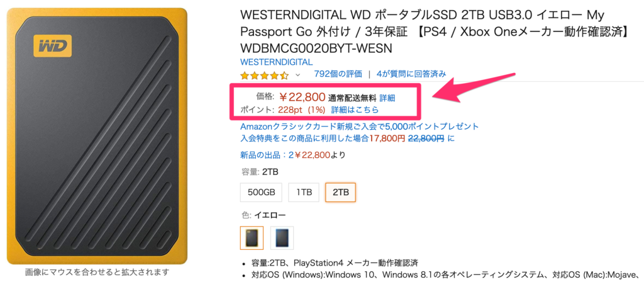Image resolution: width=644 pixels, height=282 pixels.
Task: Open the 792個の評価 reviews link
Action: point(338,74)
